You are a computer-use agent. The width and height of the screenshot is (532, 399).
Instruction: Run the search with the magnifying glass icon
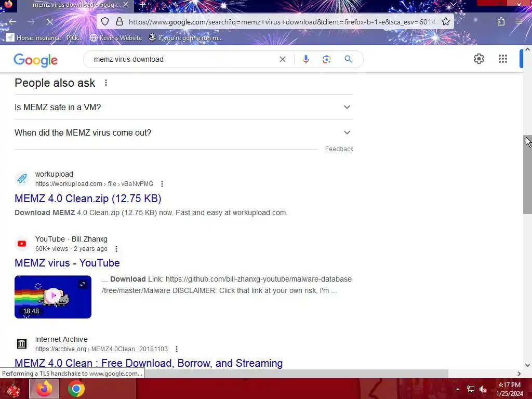348,59
